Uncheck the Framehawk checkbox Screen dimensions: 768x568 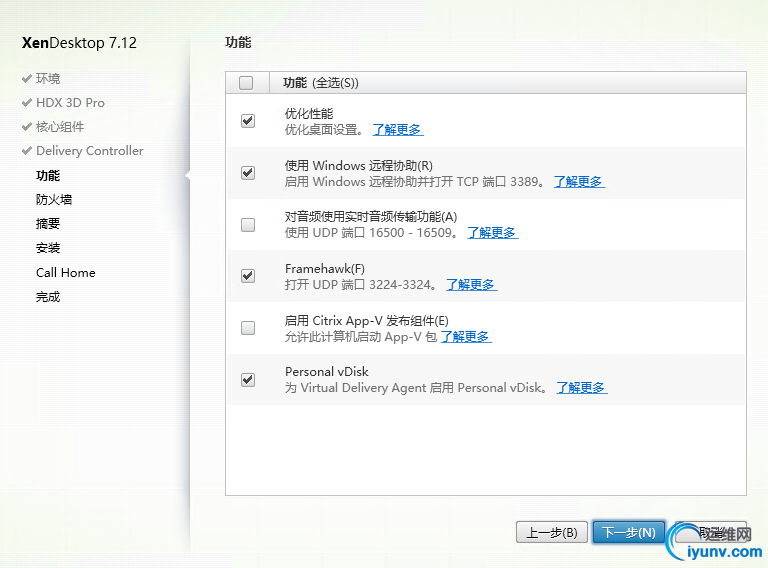[248, 276]
